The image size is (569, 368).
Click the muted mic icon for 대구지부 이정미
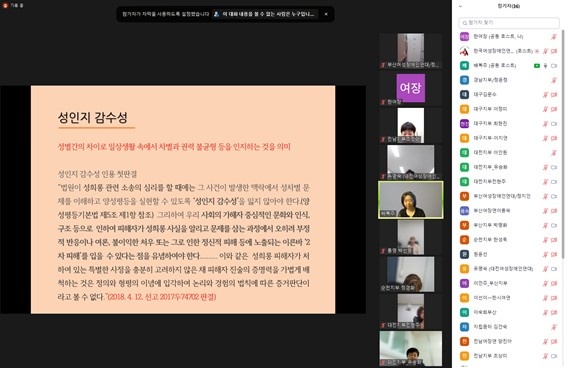point(545,109)
